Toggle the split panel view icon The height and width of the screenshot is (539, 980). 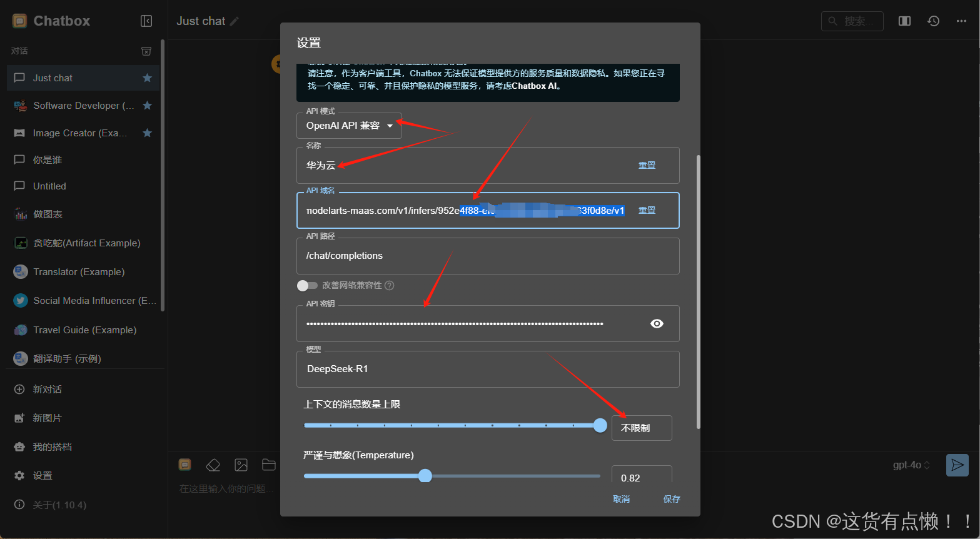(904, 21)
